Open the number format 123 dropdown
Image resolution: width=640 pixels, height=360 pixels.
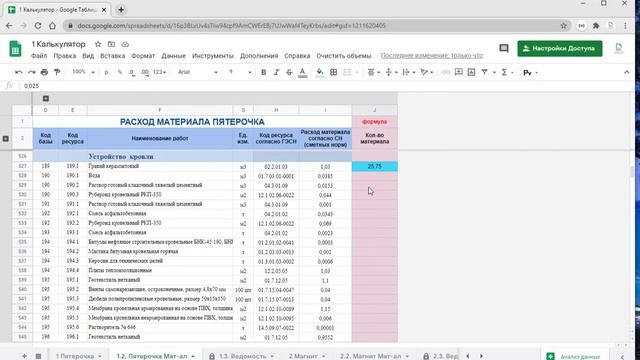point(160,72)
